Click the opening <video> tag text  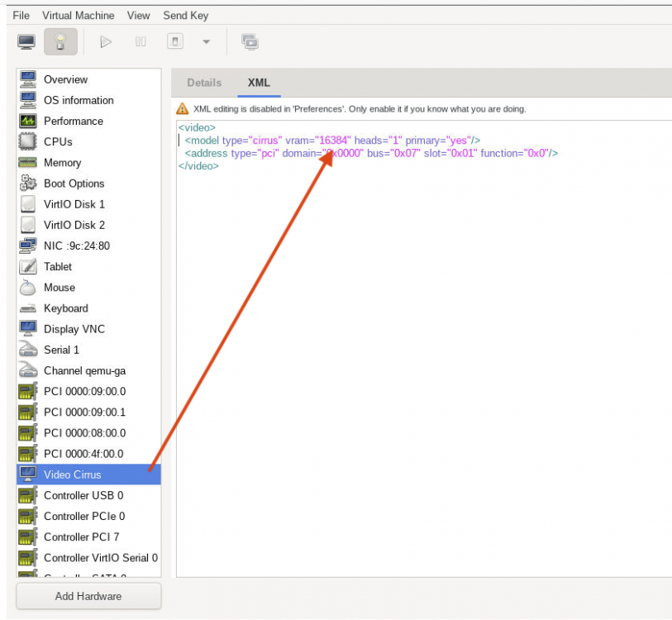click(x=197, y=128)
